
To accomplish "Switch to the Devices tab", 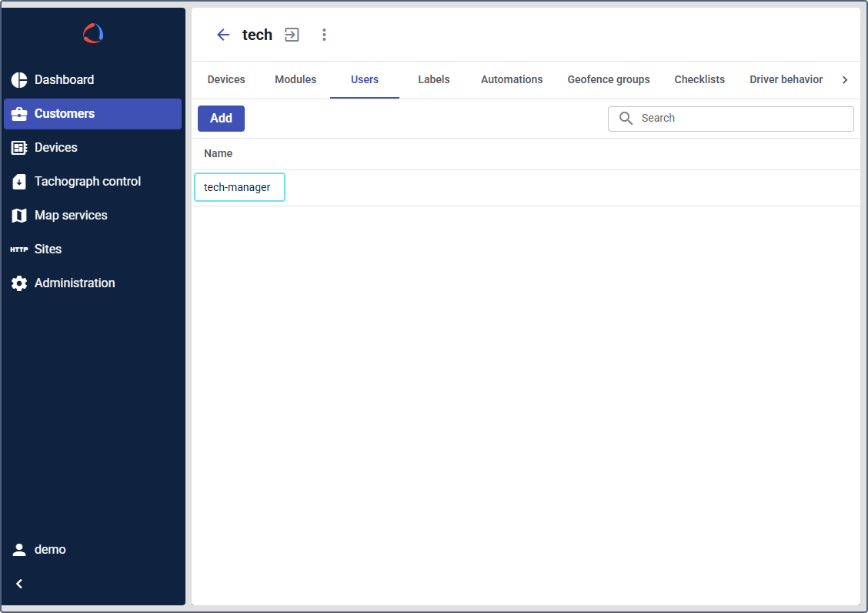I will (226, 79).
